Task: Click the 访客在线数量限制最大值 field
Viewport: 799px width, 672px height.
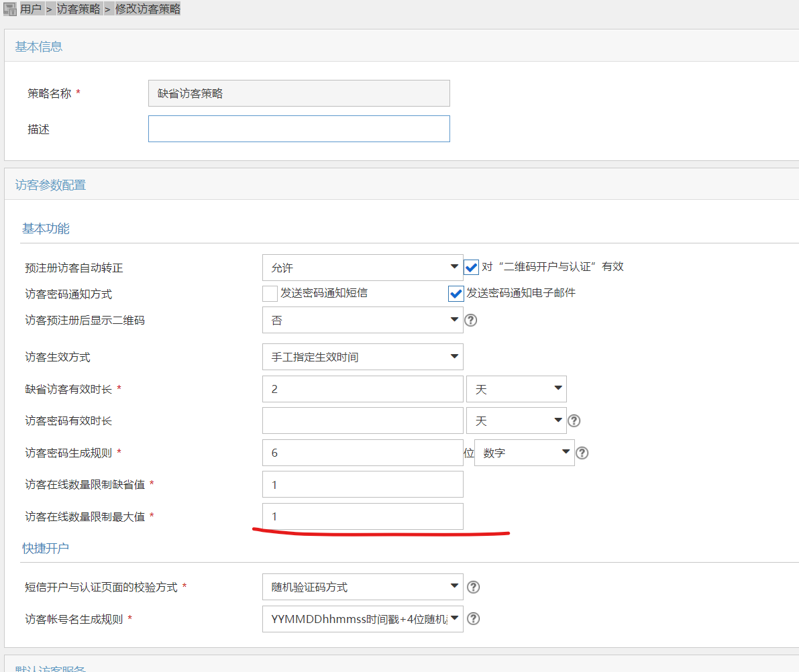Action: coord(362,516)
